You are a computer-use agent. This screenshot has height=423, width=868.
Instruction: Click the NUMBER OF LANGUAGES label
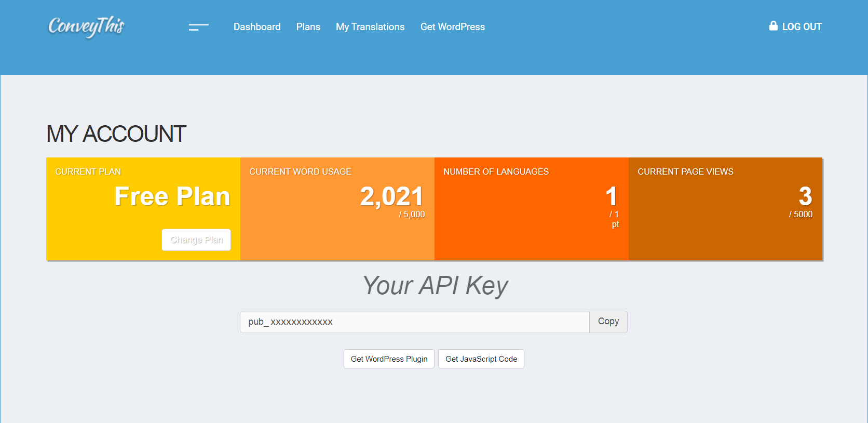click(x=496, y=171)
